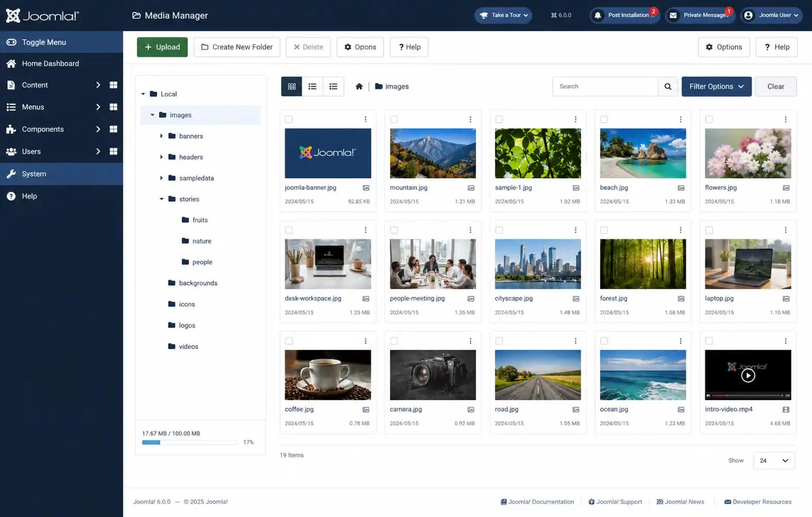The height and width of the screenshot is (517, 812).
Task: Focus the media Search field
Action: click(605, 86)
